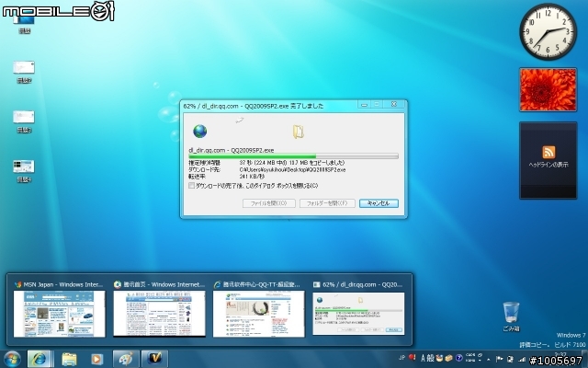This screenshot has width=588, height=368.
Task: Click folder icon in download dialog
Action: [x=298, y=132]
